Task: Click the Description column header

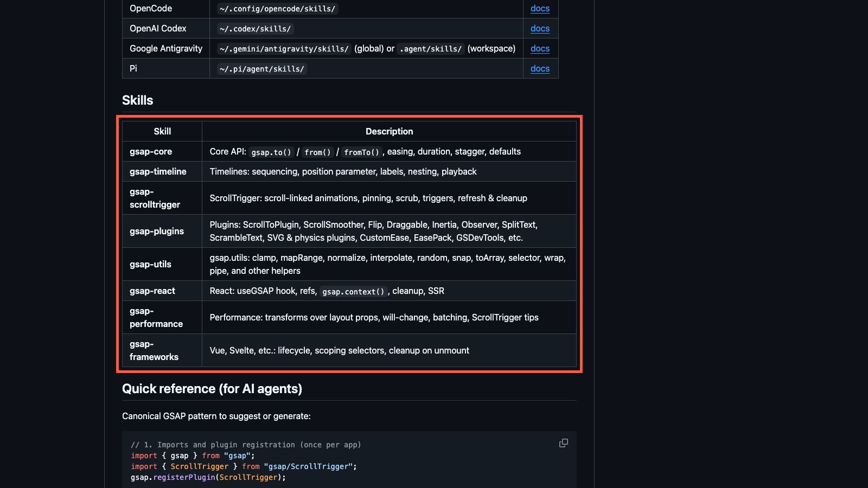Action: click(389, 131)
